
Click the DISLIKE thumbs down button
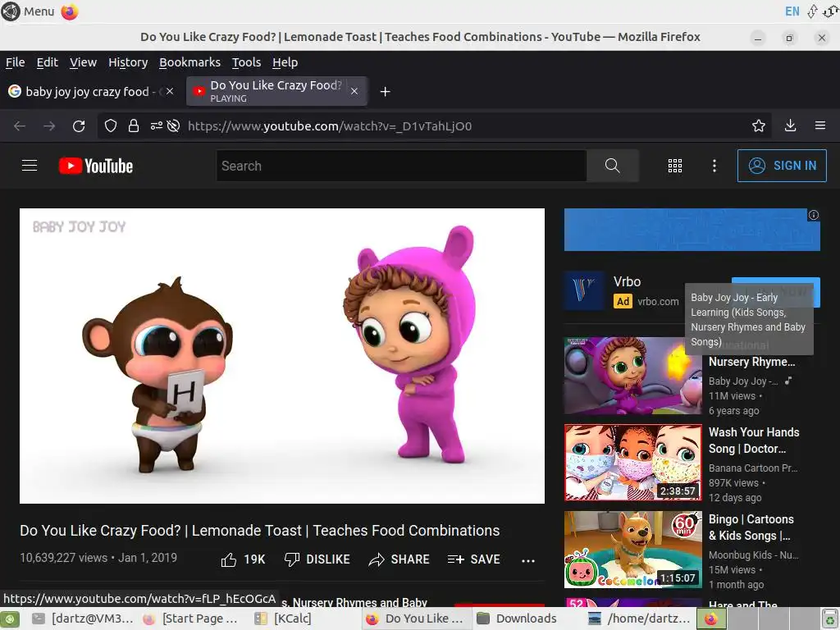pos(317,559)
